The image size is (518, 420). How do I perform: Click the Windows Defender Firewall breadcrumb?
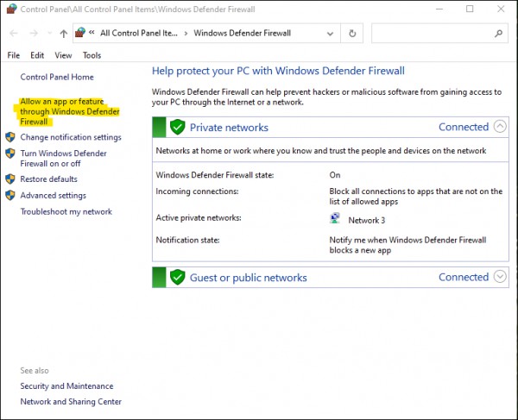tap(242, 33)
